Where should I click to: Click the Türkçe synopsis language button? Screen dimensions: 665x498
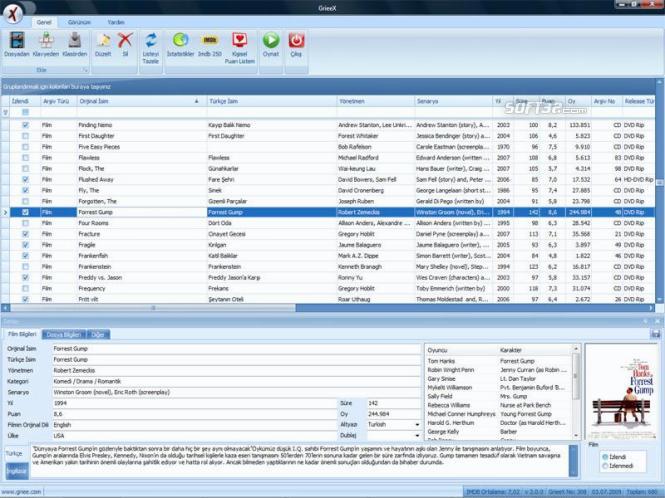(15, 453)
